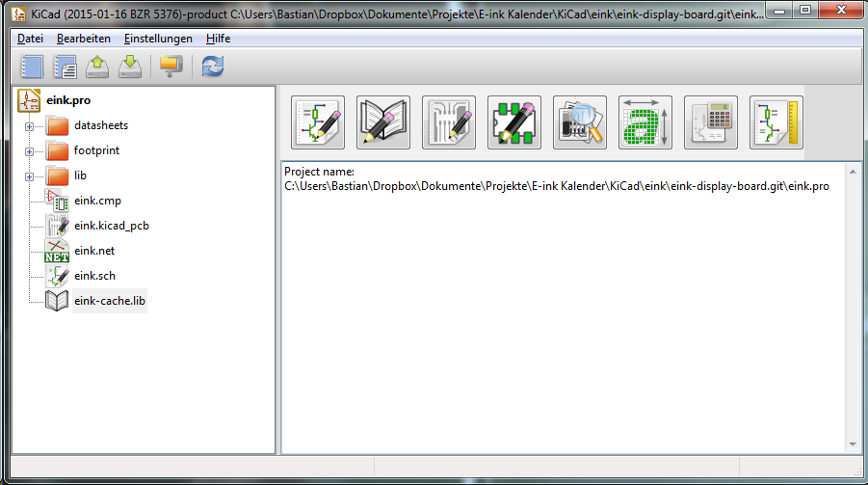Click the lib folder icon
The image size is (868, 485).
pyautogui.click(x=57, y=175)
